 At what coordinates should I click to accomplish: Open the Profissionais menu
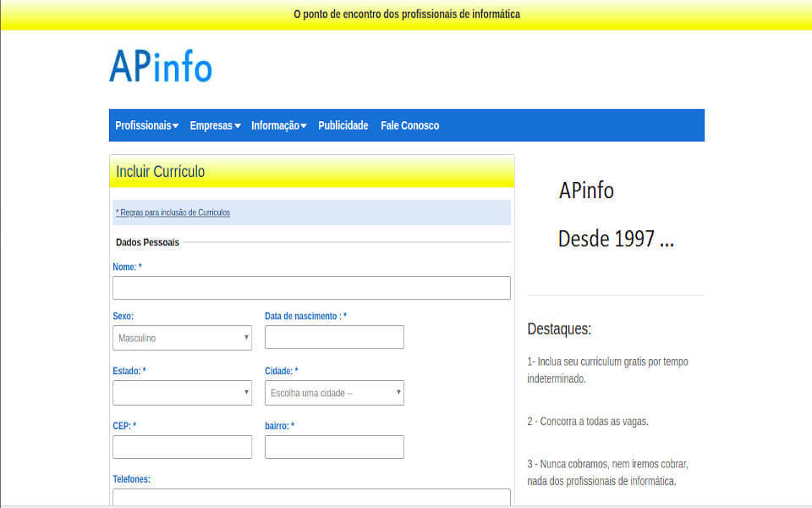(x=147, y=125)
